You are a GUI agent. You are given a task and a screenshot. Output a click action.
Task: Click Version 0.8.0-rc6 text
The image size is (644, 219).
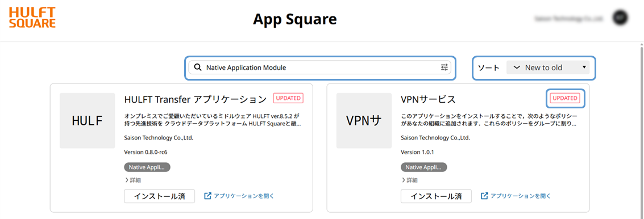point(146,152)
